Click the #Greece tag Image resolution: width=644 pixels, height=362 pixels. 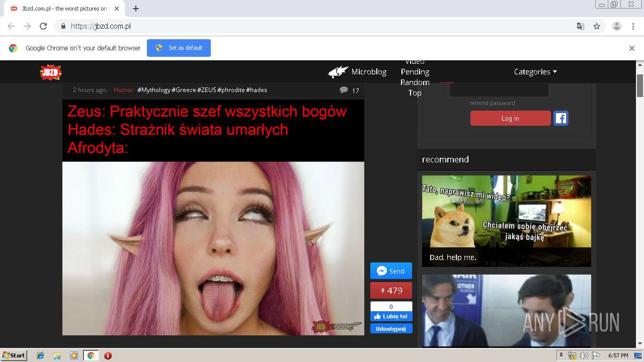(184, 90)
